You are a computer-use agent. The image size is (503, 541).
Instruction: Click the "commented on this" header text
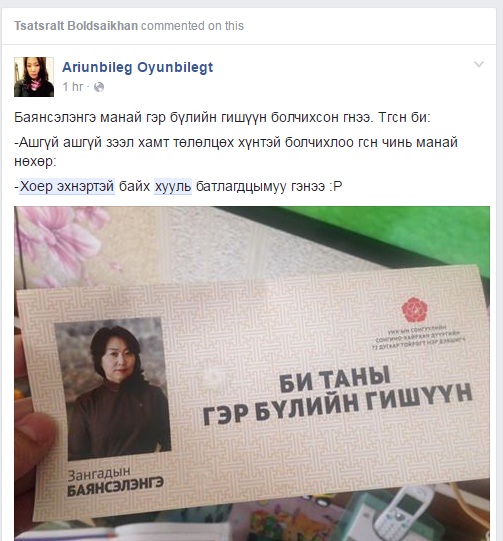(x=193, y=26)
